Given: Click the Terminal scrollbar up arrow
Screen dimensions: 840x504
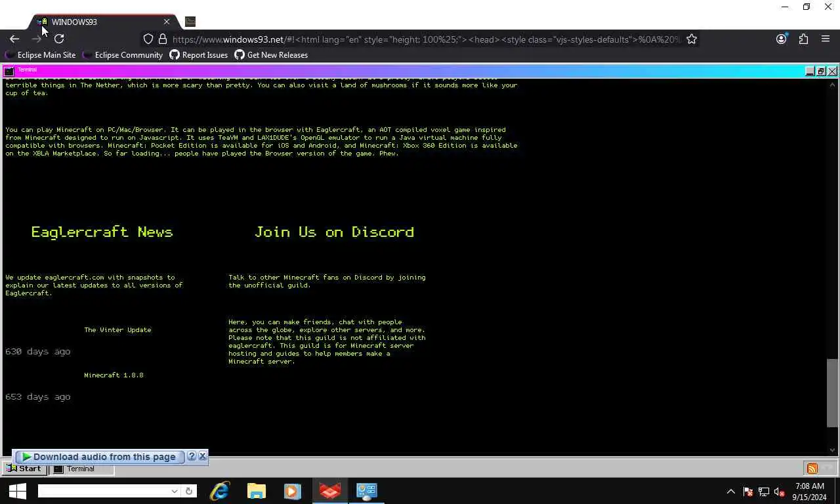Looking at the screenshot, I should coord(832,84).
